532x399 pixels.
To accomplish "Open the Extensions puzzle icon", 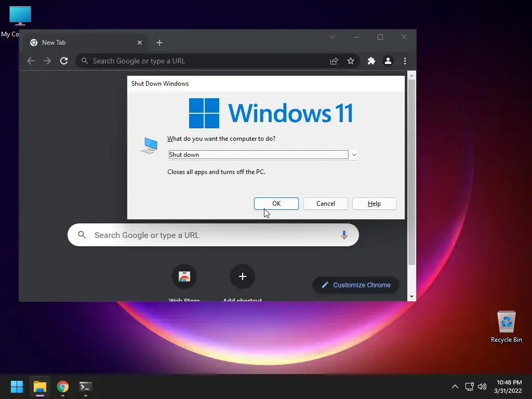I will click(x=371, y=61).
